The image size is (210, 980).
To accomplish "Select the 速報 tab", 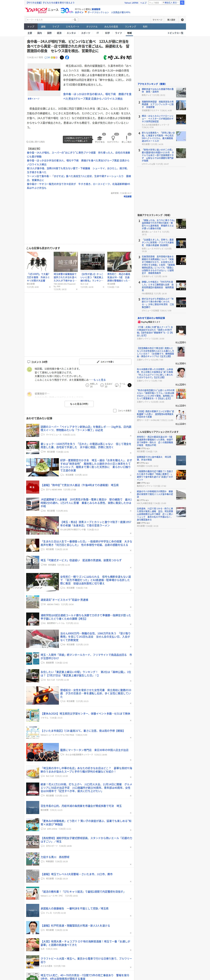I will point(43,27).
